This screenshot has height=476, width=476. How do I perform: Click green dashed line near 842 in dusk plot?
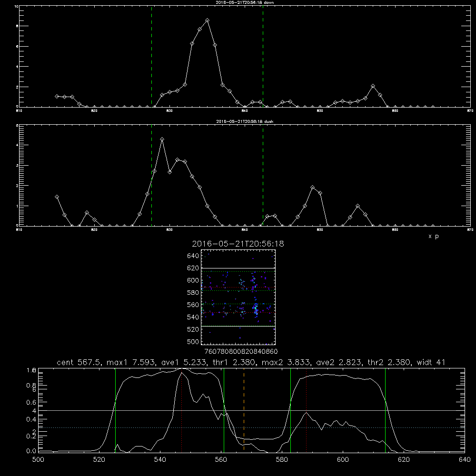pos(263,175)
